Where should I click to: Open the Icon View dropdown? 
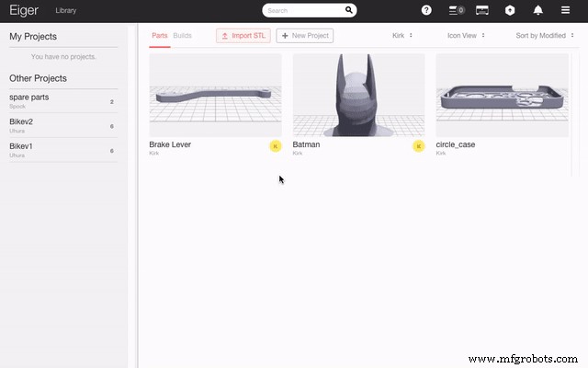(466, 35)
